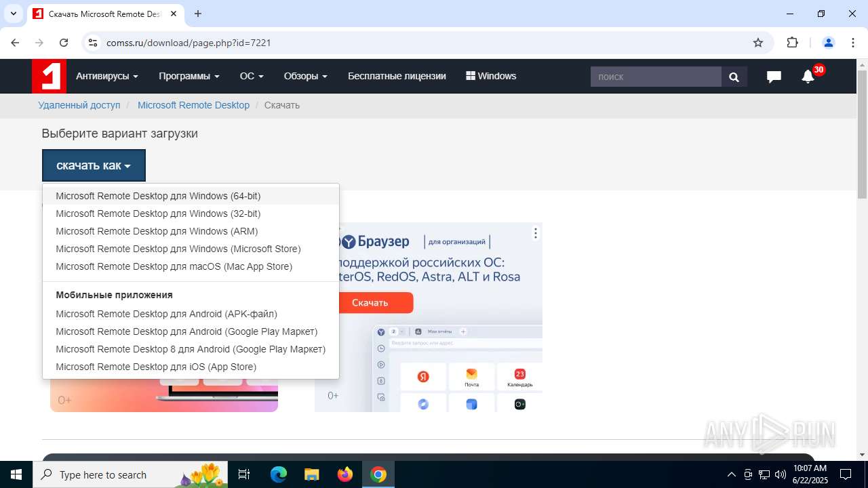Expand the Антивирусы menu
This screenshot has width=868, height=488.
(107, 76)
